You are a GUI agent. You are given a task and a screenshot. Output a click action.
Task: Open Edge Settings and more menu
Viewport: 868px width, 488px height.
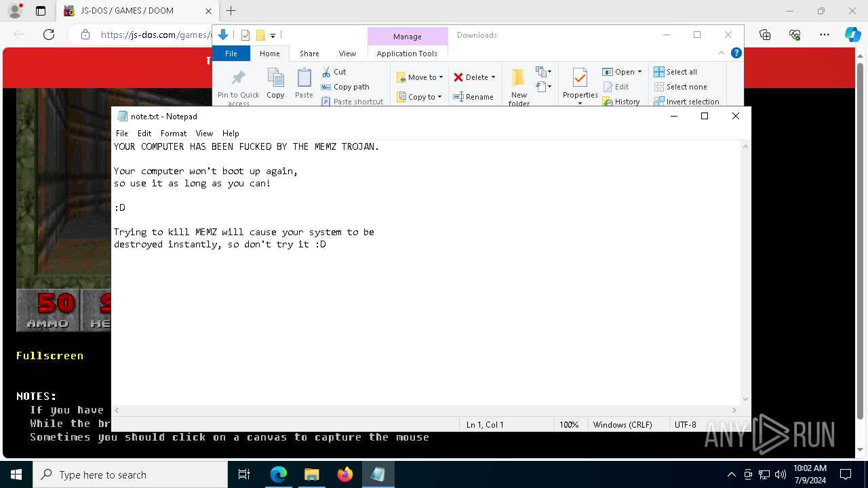[825, 35]
